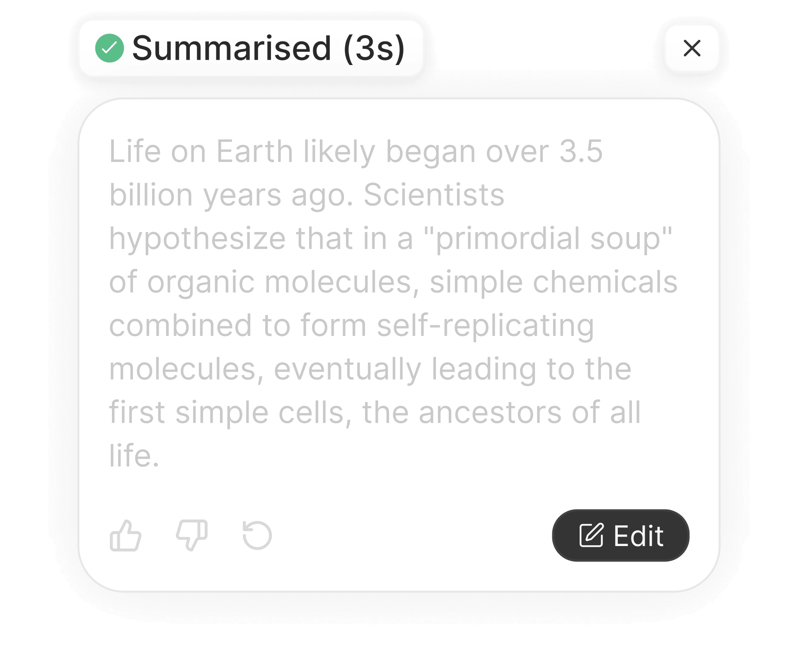Click the word "Scientists" in the summary

tap(433, 195)
